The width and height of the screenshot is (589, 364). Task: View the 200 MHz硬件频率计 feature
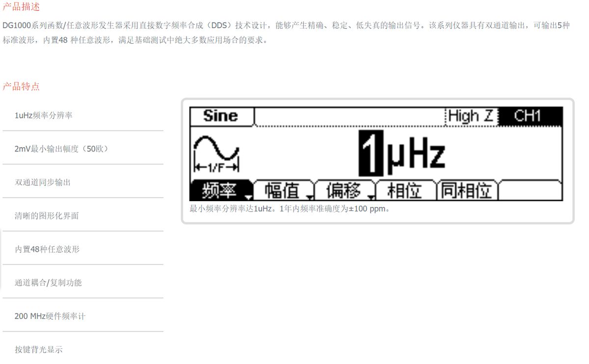[50, 316]
